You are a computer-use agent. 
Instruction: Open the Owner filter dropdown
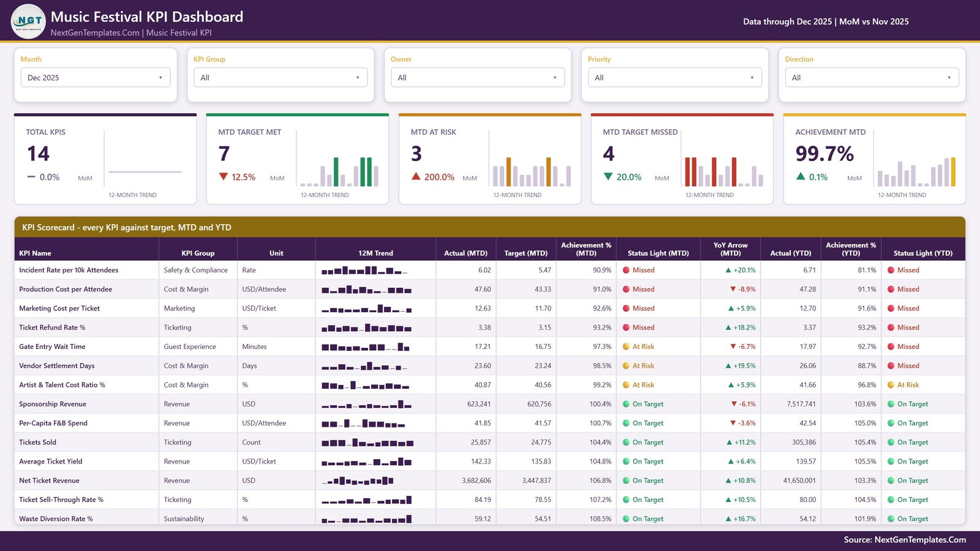tap(478, 78)
